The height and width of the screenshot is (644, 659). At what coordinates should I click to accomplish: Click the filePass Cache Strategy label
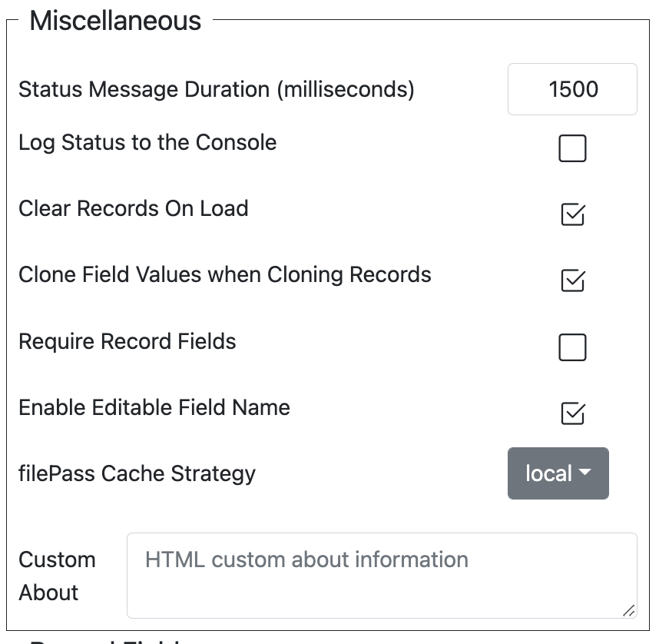[137, 473]
